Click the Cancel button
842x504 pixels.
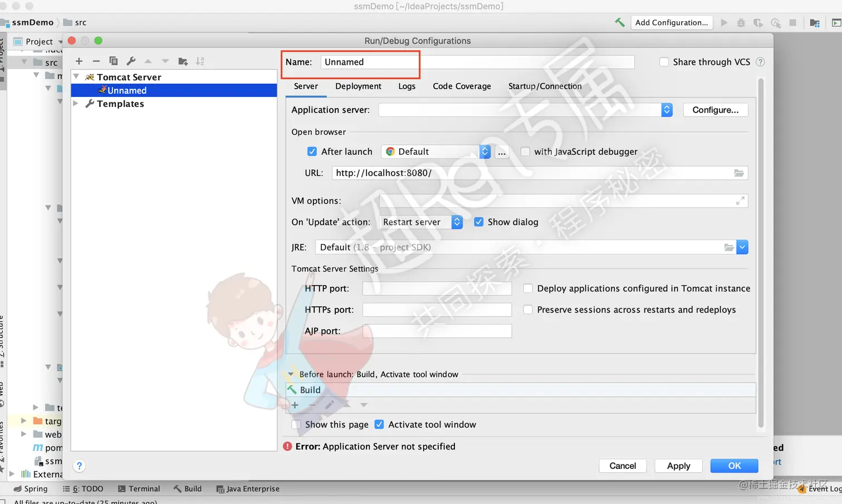tap(623, 466)
